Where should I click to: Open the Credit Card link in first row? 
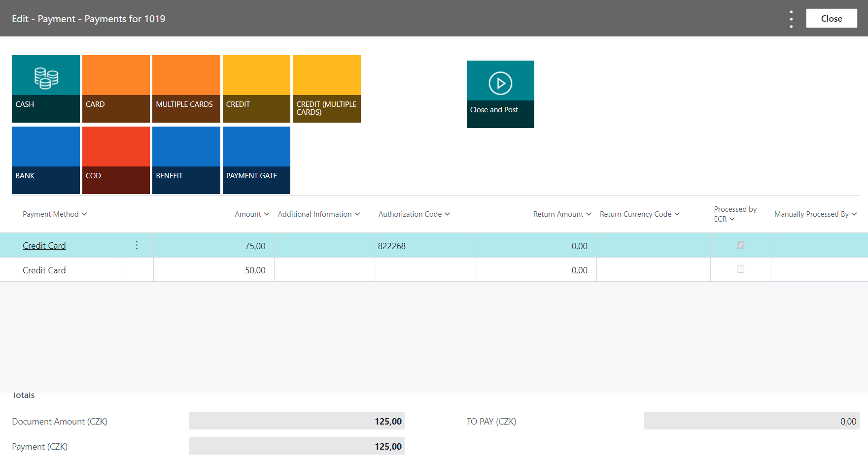[x=44, y=246]
